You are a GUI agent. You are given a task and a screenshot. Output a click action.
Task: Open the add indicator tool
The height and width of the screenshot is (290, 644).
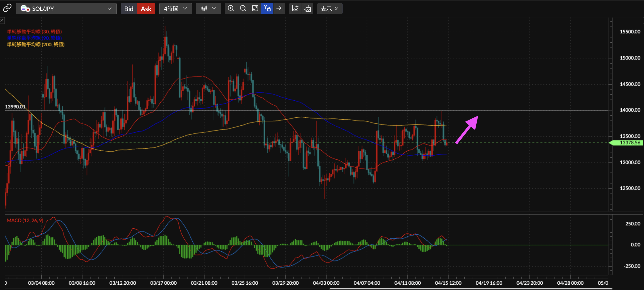pyautogui.click(x=295, y=9)
